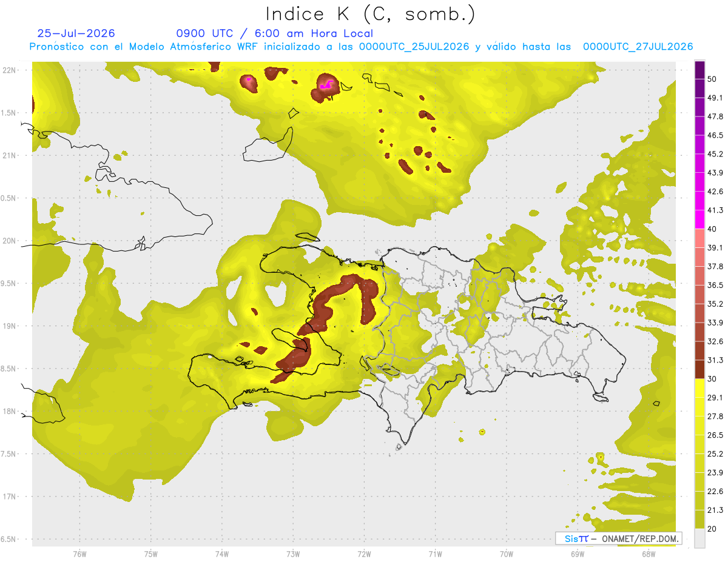Click the colorbar value '22.6'
728x562 pixels.
[x=715, y=492]
